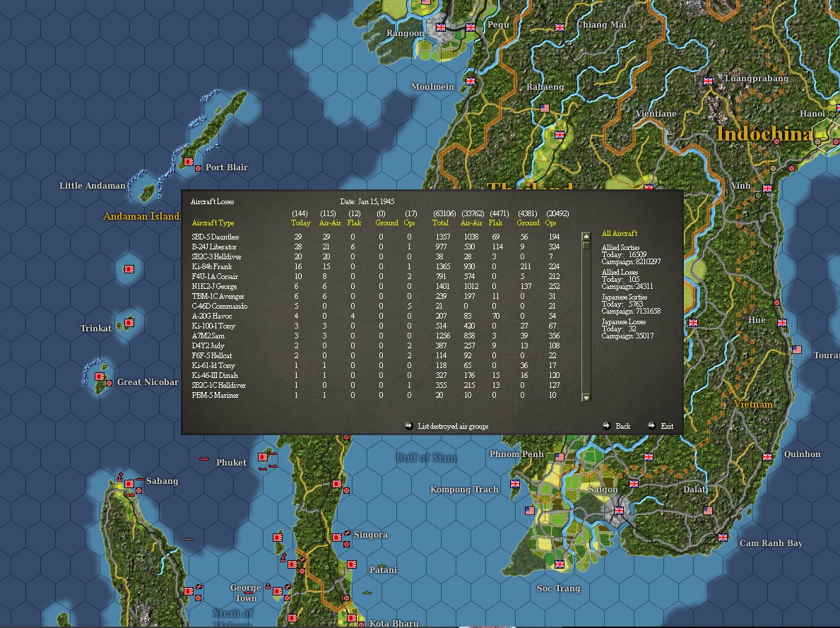The width and height of the screenshot is (840, 628).
Task: Select the Ki-100-I Tony row
Action: 376,326
